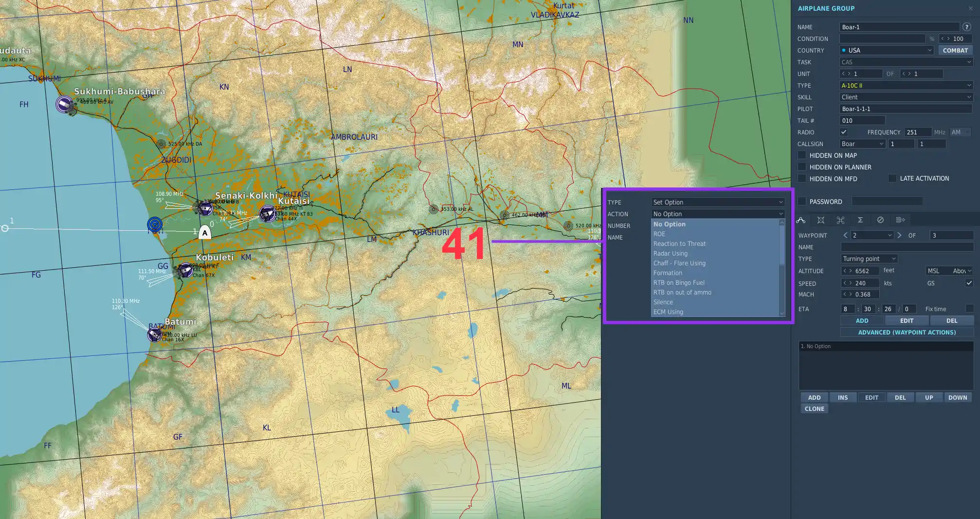This screenshot has height=519, width=980.
Task: Select Chaff - Flare Using option
Action: coord(715,263)
